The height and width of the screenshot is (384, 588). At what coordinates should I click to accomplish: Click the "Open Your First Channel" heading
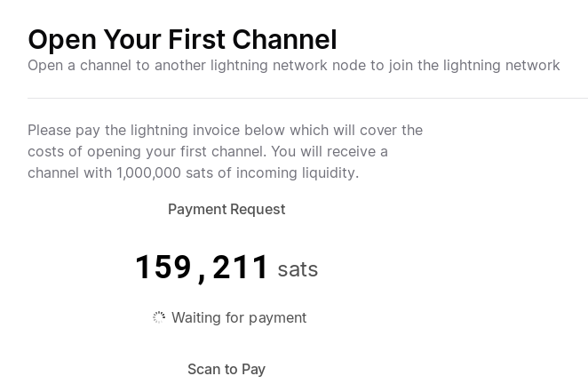click(x=182, y=39)
